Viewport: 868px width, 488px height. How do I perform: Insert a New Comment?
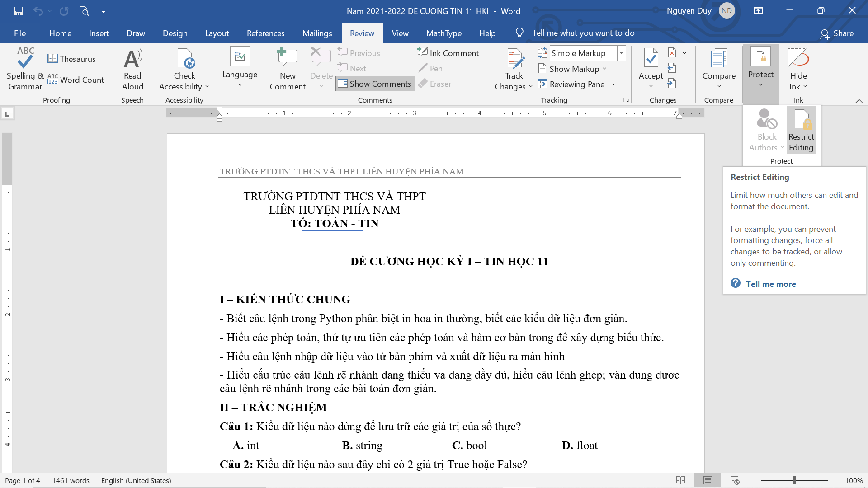(x=288, y=69)
